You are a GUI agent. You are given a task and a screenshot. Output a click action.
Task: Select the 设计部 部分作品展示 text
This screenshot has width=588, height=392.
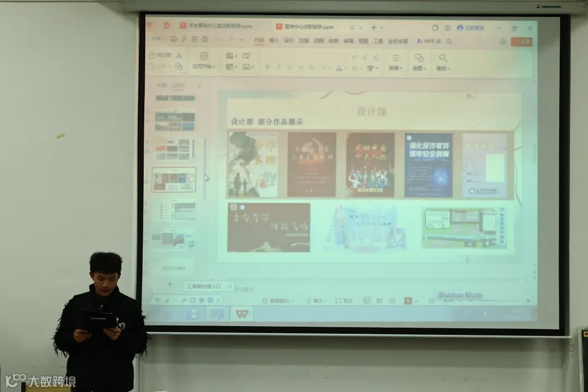[267, 121]
